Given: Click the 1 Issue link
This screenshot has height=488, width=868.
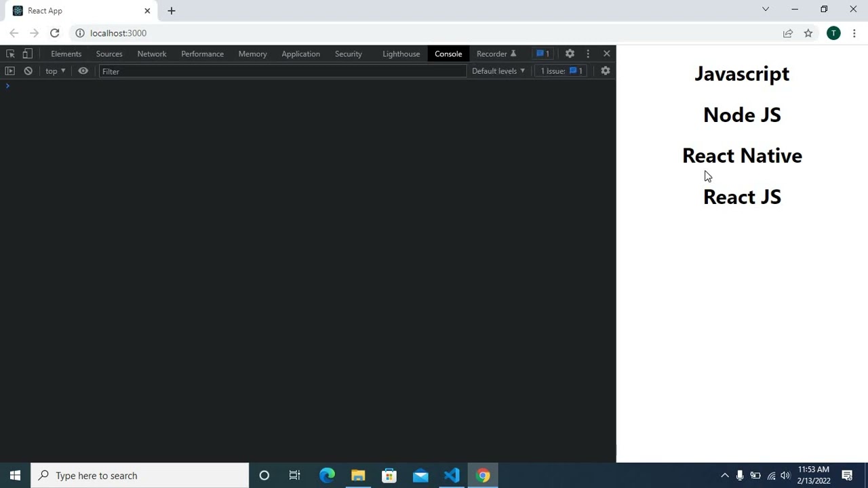Looking at the screenshot, I should tap(561, 70).
